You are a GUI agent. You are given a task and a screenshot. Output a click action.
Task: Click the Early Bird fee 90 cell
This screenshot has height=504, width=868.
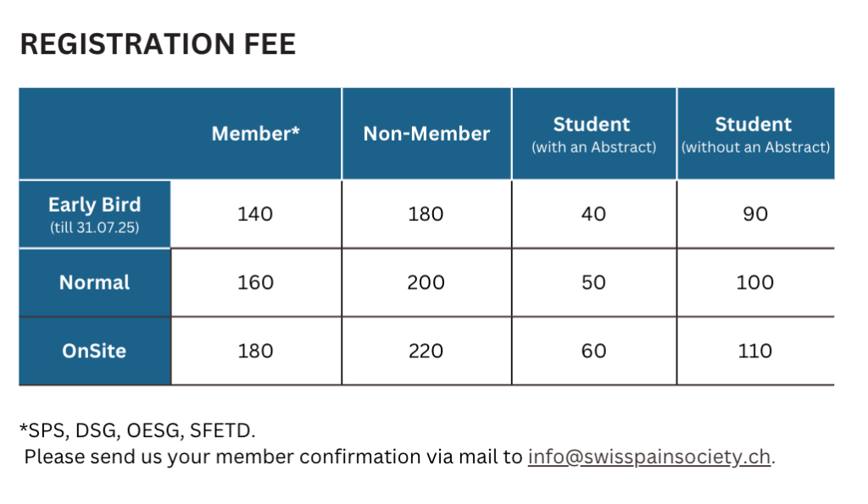(x=754, y=214)
